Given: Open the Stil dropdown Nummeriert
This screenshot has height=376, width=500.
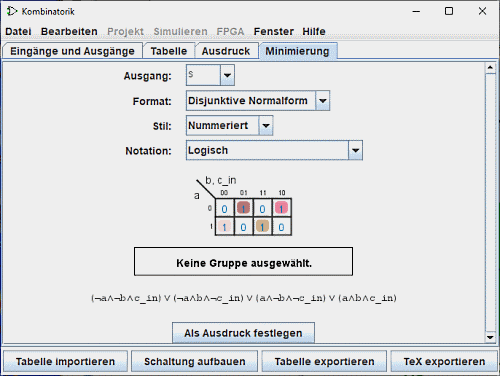Looking at the screenshot, I should (230, 126).
